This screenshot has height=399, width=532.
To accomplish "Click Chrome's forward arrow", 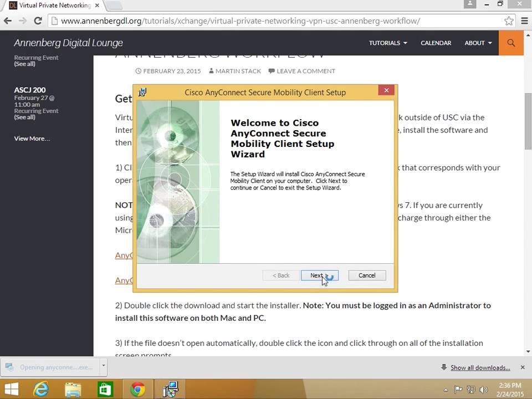I will click(x=22, y=21).
